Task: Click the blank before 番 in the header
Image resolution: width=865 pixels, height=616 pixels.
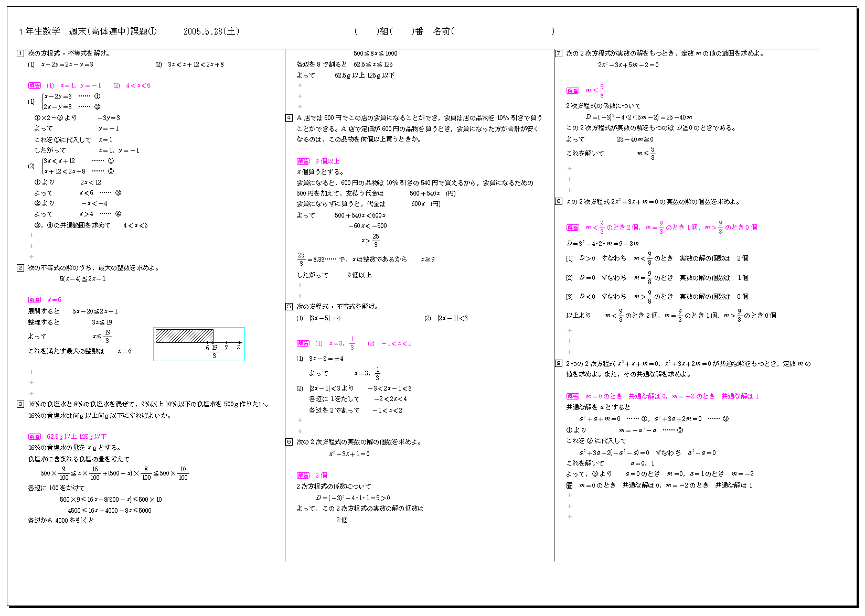Action: pos(402,31)
